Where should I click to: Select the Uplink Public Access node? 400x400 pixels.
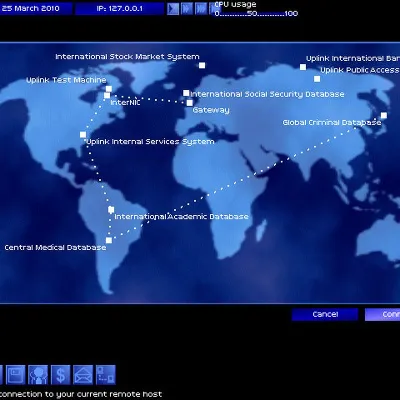[x=317, y=79]
